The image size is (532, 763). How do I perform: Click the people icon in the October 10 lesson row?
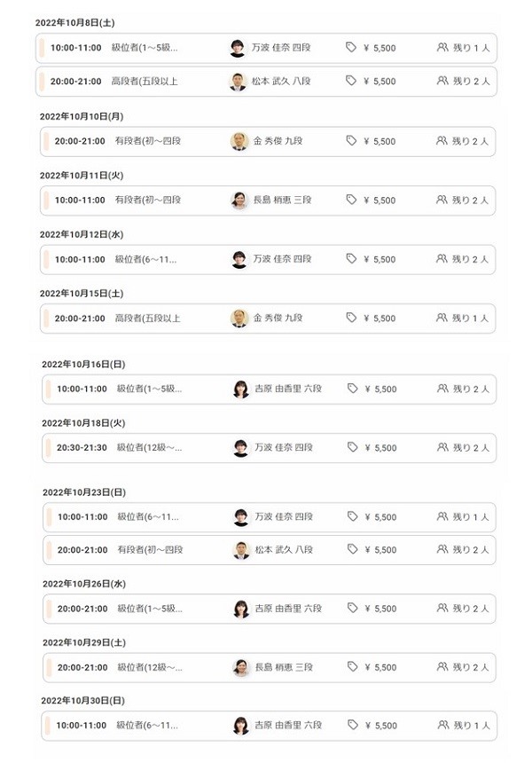[442, 141]
